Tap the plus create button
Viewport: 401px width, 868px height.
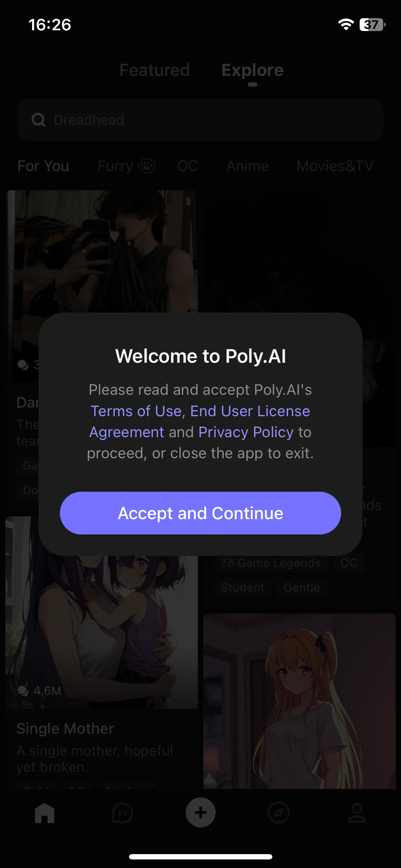(201, 812)
